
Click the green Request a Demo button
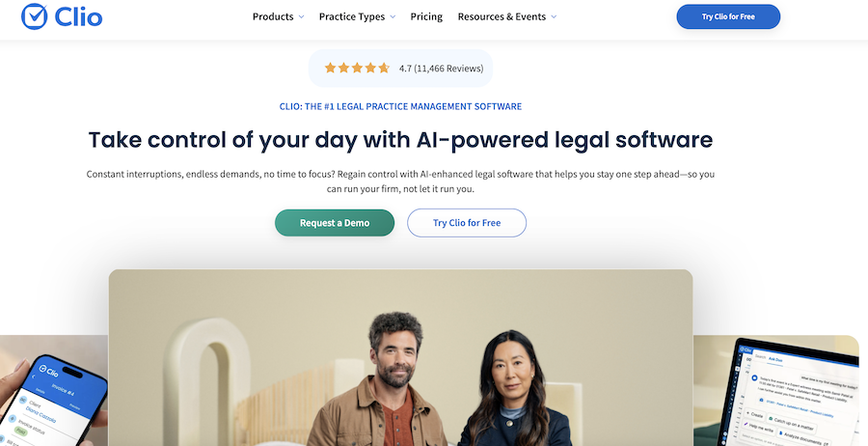(335, 223)
